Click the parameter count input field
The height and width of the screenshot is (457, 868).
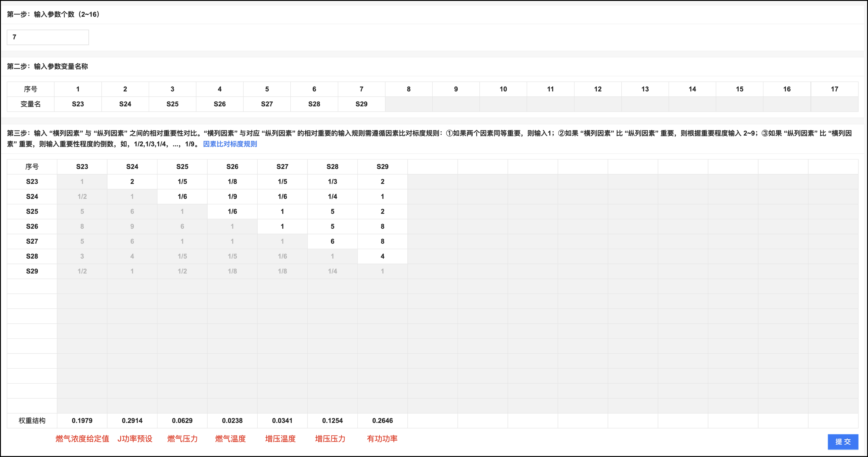pos(47,37)
